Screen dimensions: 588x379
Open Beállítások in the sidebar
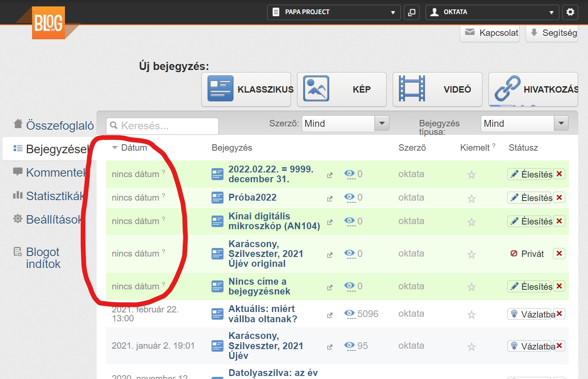click(x=47, y=219)
